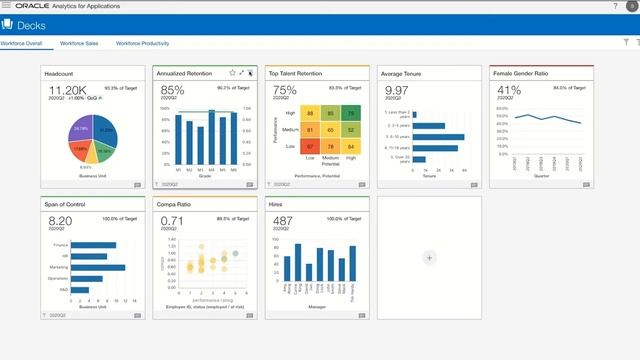
Task: Open comments on the Average Tenure card
Action: pyautogui.click(x=474, y=185)
